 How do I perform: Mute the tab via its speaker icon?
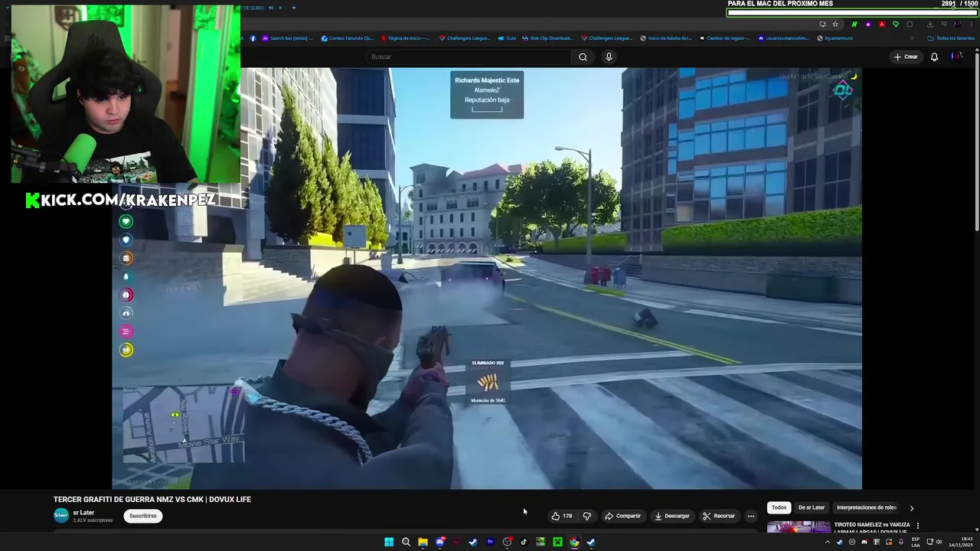(271, 8)
